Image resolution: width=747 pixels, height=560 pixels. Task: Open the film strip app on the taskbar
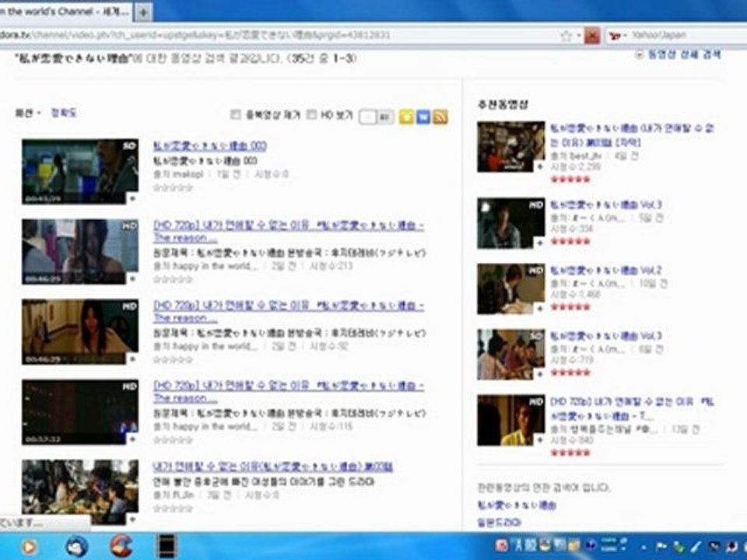click(167, 546)
